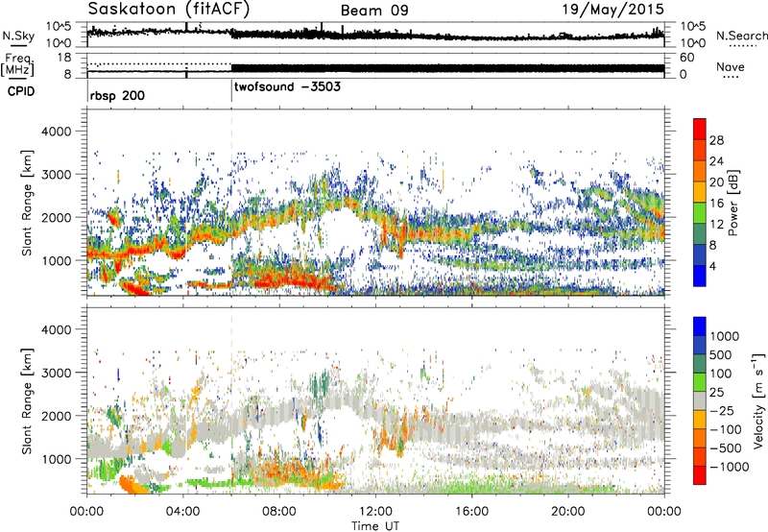Click the '20:00' time axis label

568,512
